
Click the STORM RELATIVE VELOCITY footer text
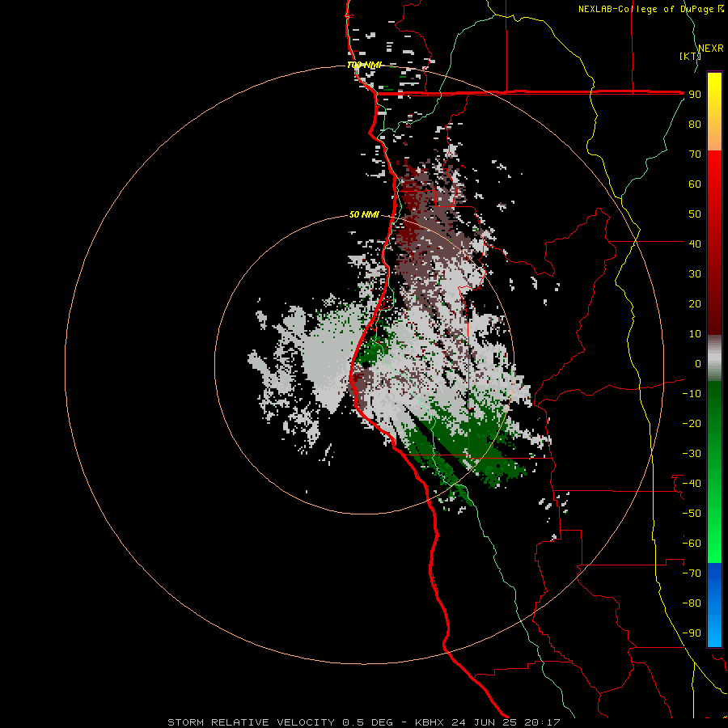(x=251, y=722)
